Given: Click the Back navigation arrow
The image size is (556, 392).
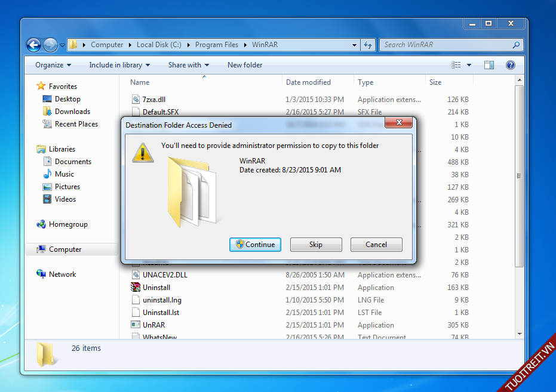Looking at the screenshot, I should point(33,45).
